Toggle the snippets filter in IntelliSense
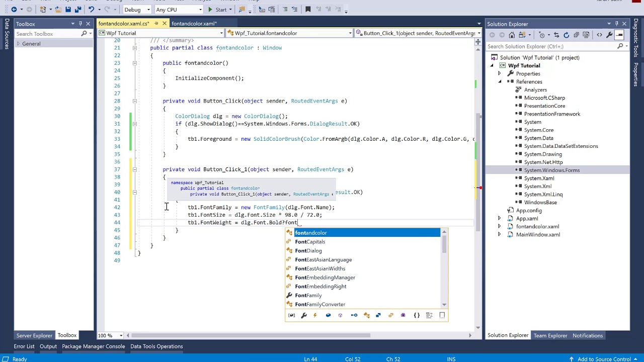 click(x=442, y=315)
